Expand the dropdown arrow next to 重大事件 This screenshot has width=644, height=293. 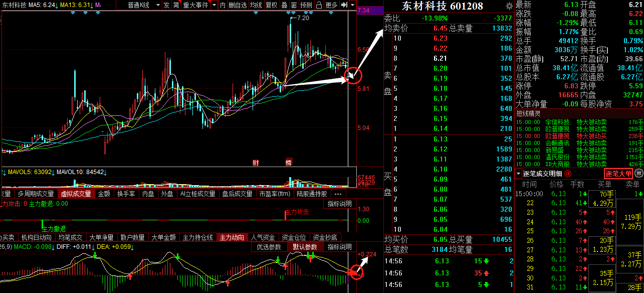click(213, 5)
